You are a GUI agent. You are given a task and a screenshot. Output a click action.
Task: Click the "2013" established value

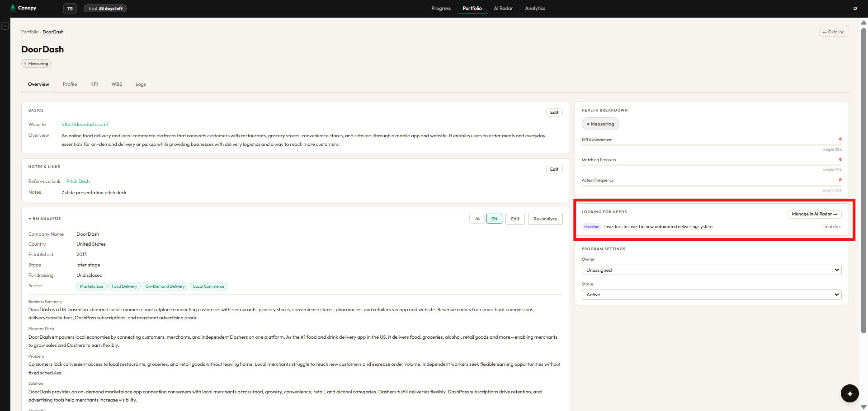pyautogui.click(x=81, y=255)
